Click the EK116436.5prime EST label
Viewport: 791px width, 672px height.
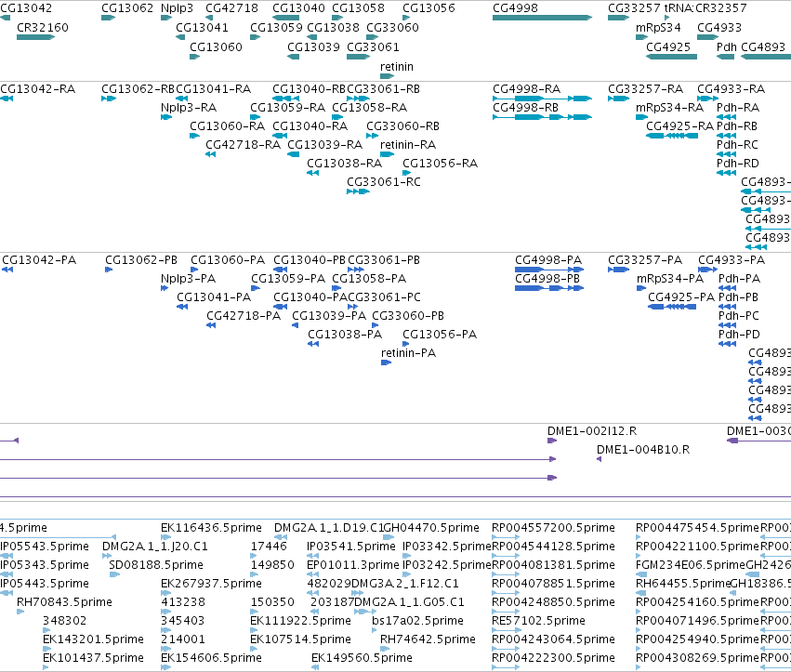click(x=211, y=528)
